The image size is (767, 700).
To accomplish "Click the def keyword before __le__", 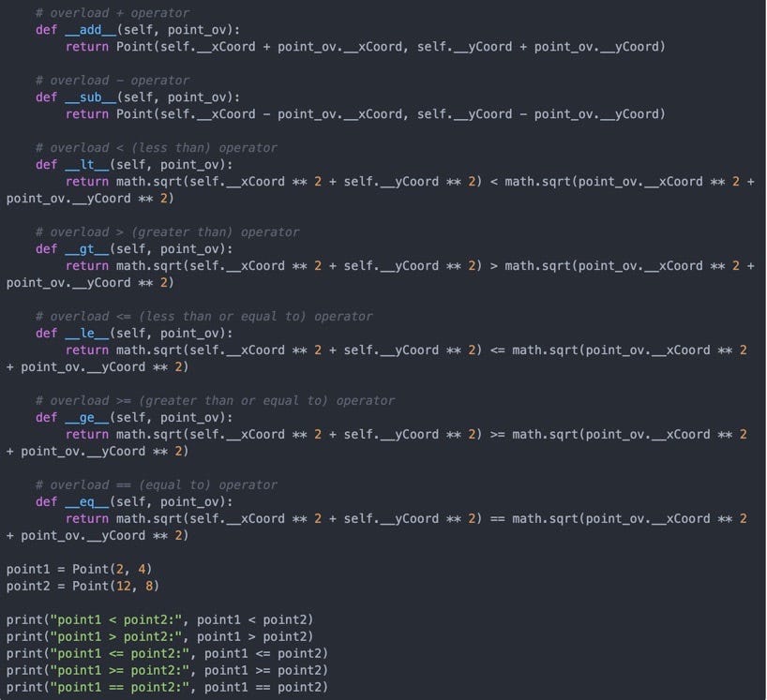I will [47, 334].
